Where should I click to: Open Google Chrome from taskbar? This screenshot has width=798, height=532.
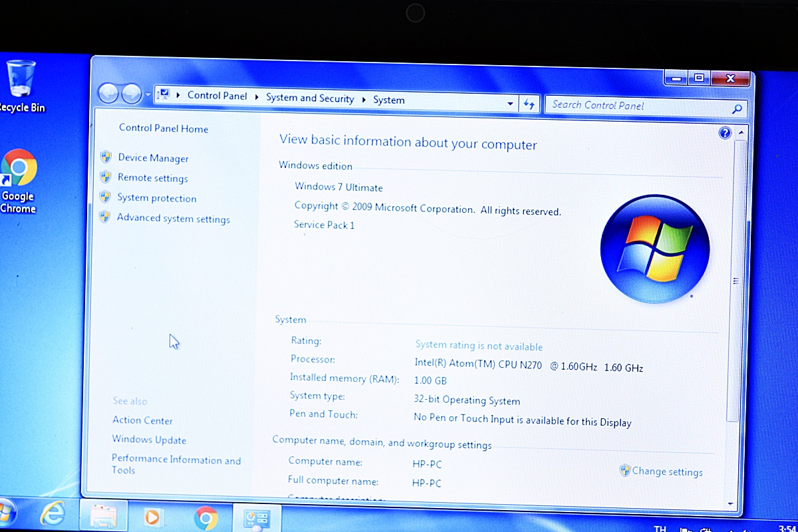(206, 518)
